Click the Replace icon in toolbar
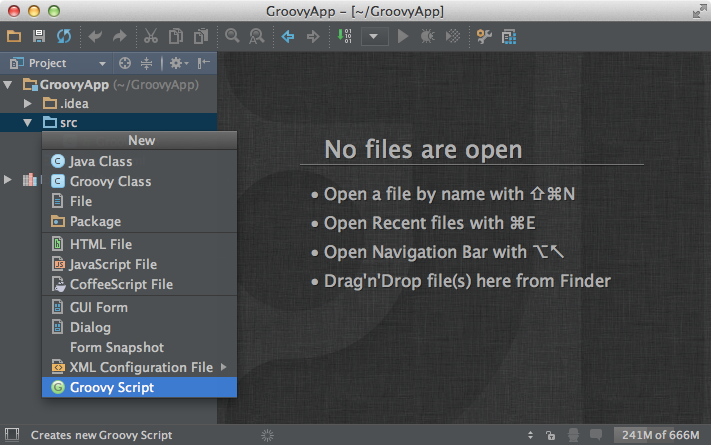This screenshot has width=711, height=445. point(257,36)
